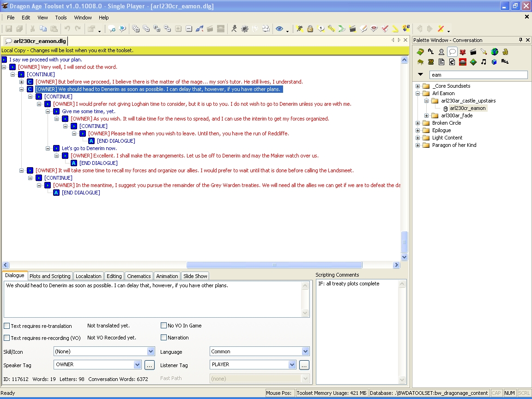532x399 pixels.
Task: Open the Speaker Tag OWNER dropdown
Action: tap(137, 365)
